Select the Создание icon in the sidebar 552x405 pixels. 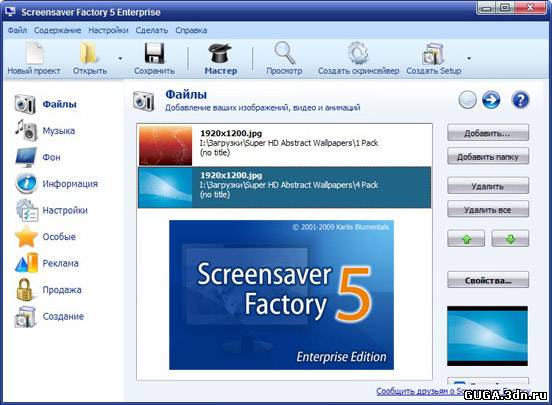[25, 317]
